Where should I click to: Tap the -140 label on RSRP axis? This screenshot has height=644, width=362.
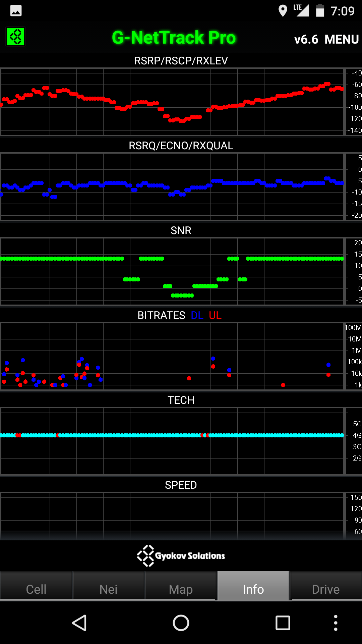click(355, 130)
